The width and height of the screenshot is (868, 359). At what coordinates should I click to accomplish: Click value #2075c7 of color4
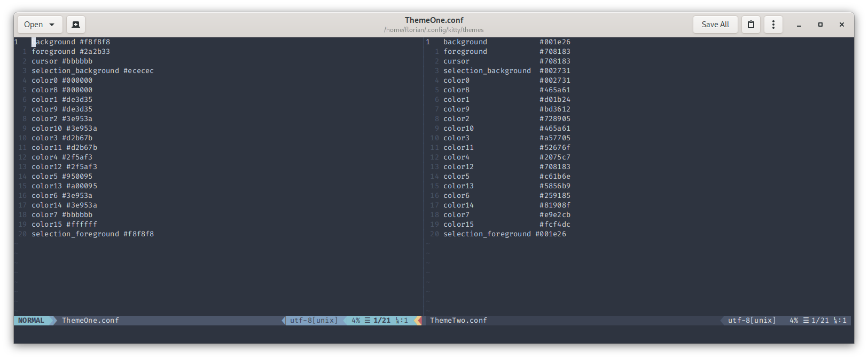click(x=555, y=157)
